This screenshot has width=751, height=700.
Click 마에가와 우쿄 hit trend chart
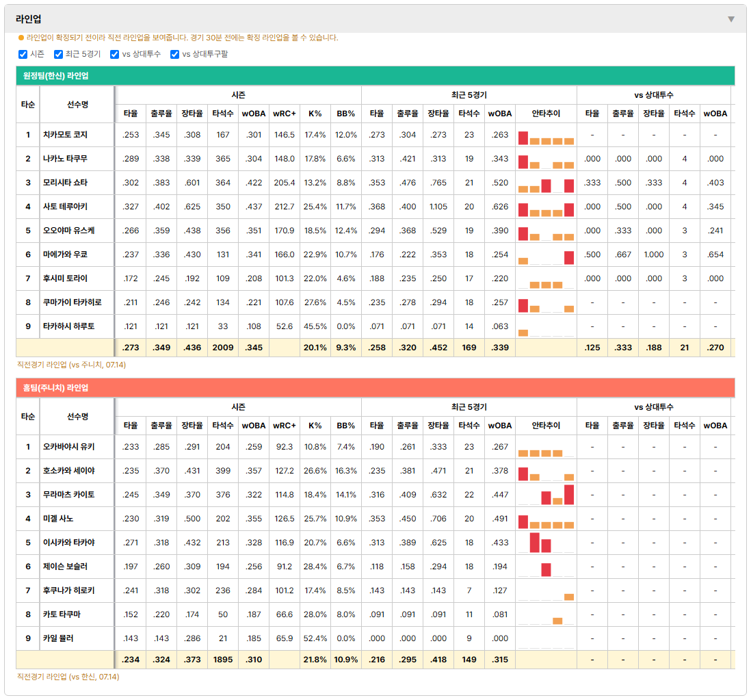546,257
